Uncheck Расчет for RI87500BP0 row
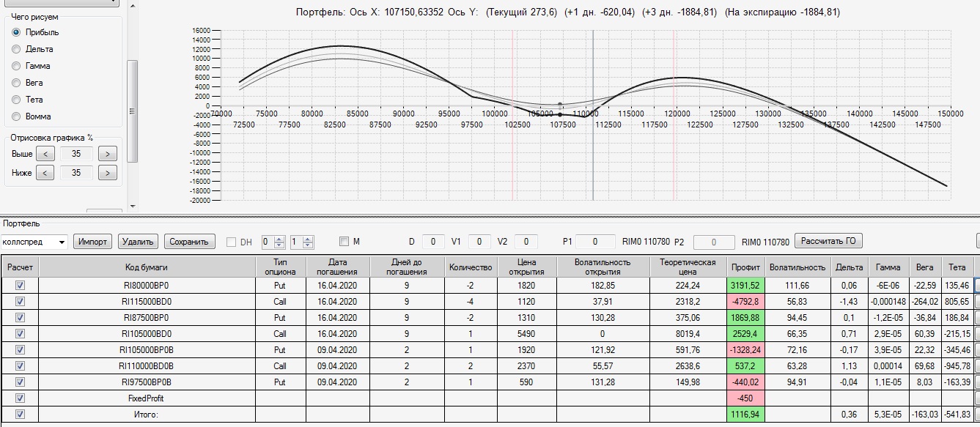Image resolution: width=980 pixels, height=427 pixels. tap(20, 318)
